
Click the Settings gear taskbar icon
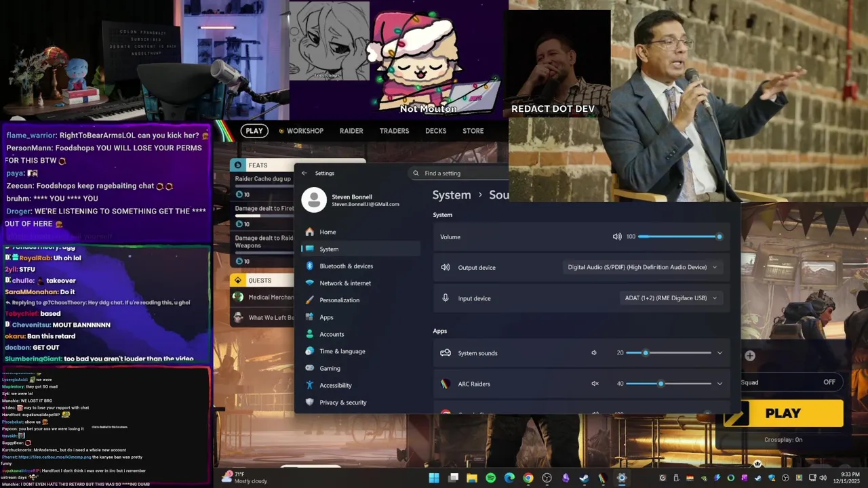pos(621,478)
